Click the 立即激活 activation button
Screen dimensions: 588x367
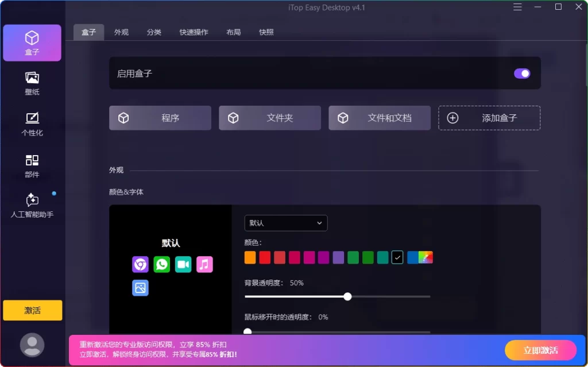coord(540,350)
